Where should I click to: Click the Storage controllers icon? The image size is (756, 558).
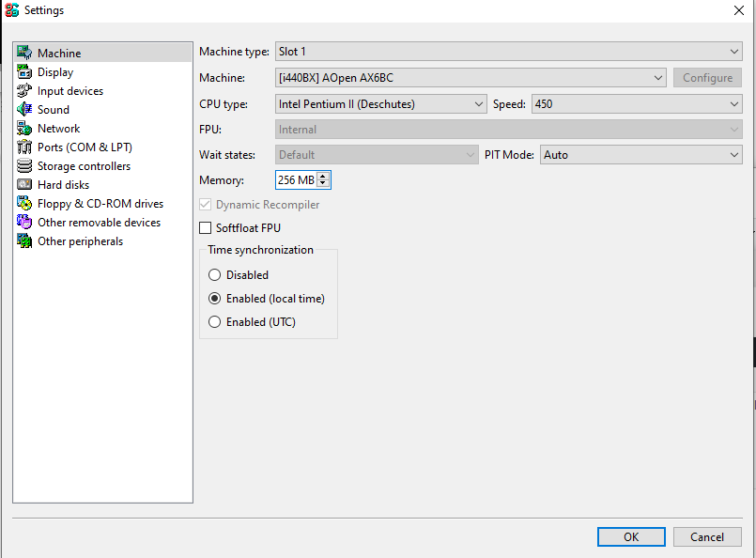pyautogui.click(x=24, y=165)
